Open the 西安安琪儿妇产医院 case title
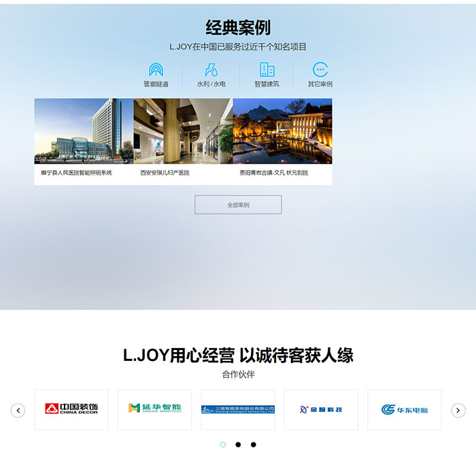This screenshot has width=476, height=465. pyautogui.click(x=165, y=173)
